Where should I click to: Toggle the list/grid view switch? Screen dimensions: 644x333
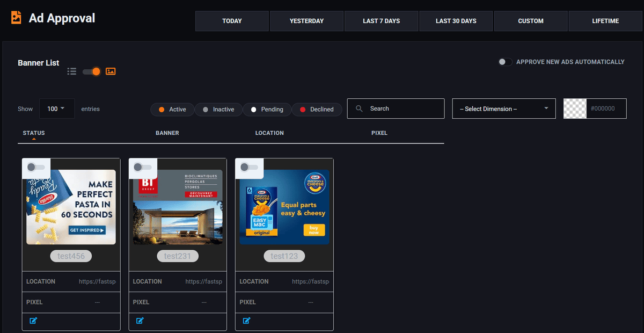coord(92,71)
